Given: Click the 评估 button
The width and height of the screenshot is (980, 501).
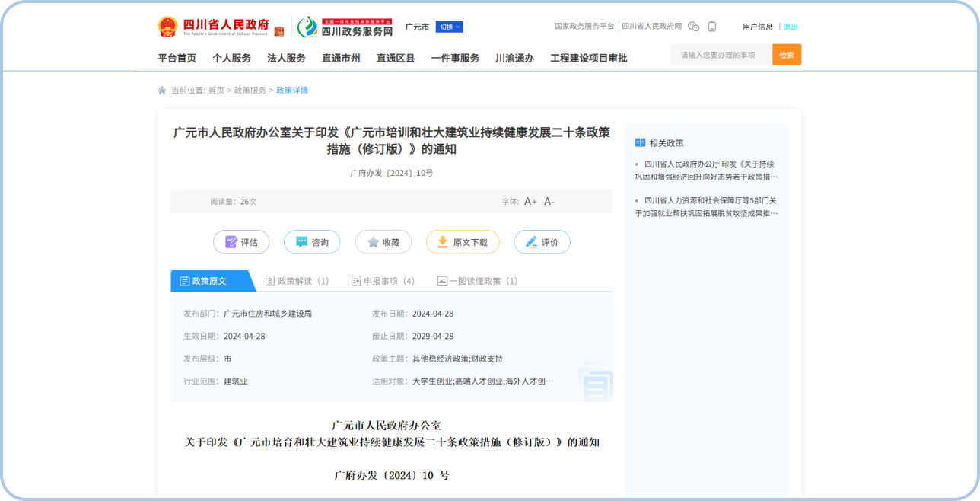Looking at the screenshot, I should click(241, 242).
